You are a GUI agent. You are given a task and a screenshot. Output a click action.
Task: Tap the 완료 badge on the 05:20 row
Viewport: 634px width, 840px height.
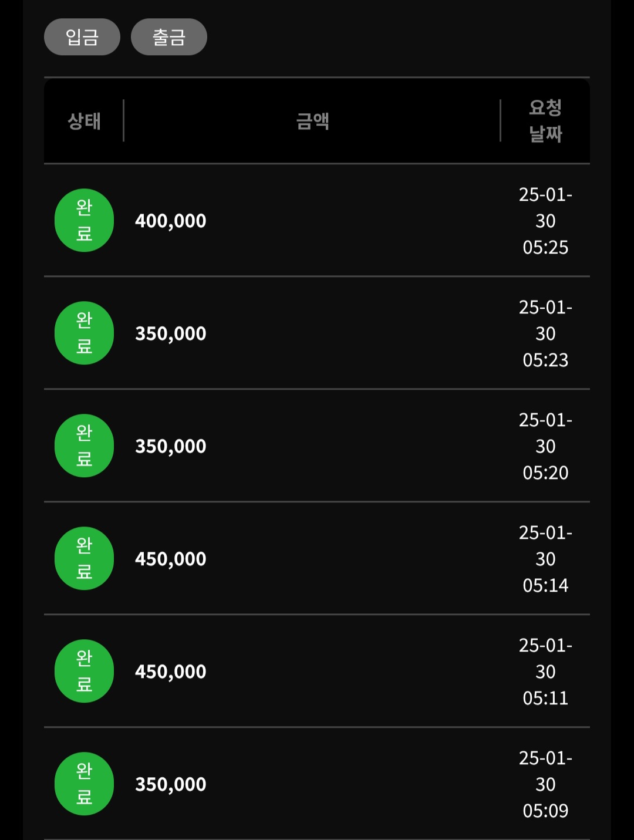84,446
